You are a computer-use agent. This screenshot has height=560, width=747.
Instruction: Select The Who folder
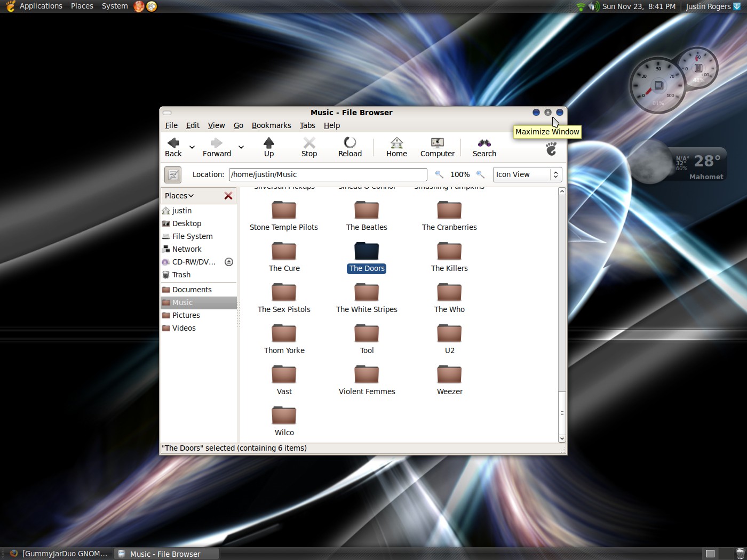(449, 298)
